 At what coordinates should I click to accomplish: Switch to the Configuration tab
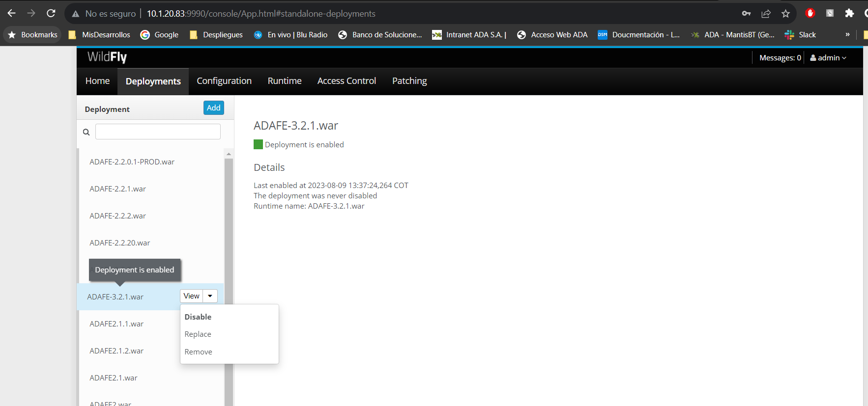click(x=224, y=81)
